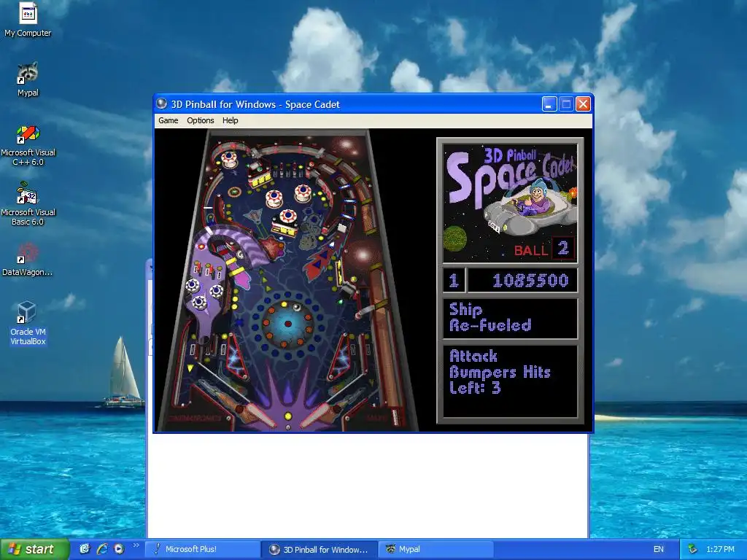Close the 3D Pinball window
The height and width of the screenshot is (560, 747).
pos(583,104)
